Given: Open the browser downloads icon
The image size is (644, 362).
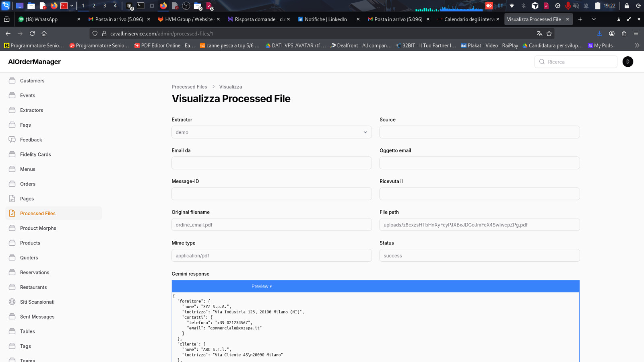Looking at the screenshot, I should tap(599, 34).
